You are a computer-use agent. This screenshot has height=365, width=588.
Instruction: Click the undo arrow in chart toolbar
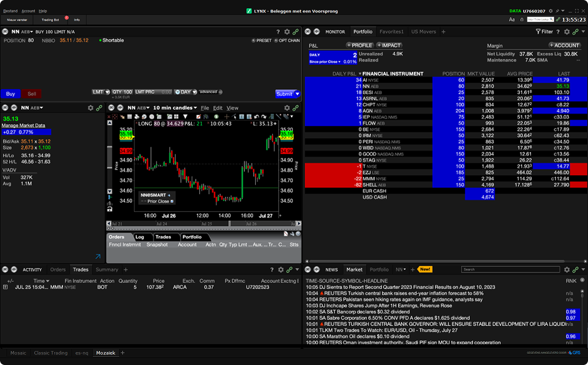tap(256, 117)
